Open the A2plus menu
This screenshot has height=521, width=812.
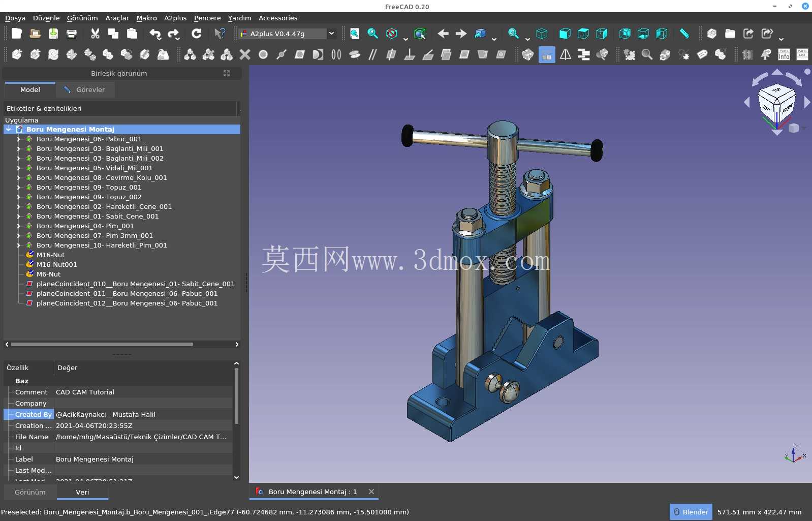[x=175, y=18]
